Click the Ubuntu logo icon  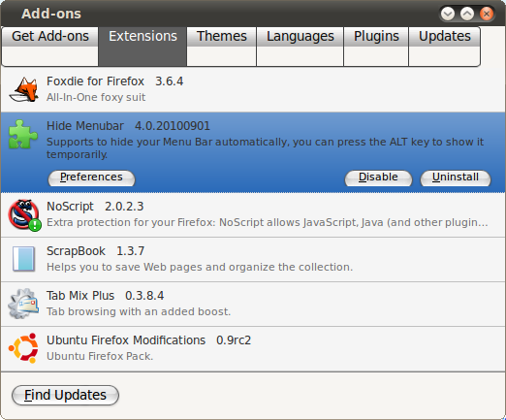tap(23, 348)
